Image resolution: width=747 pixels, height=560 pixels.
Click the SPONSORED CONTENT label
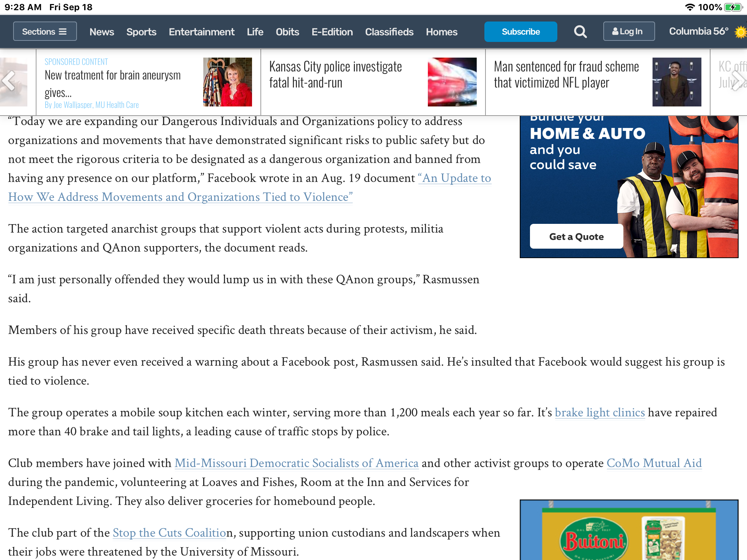click(76, 62)
